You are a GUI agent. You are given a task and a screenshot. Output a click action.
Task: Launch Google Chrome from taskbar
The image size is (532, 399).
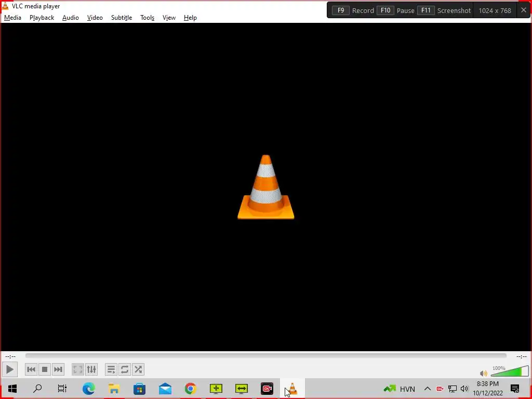(190, 389)
